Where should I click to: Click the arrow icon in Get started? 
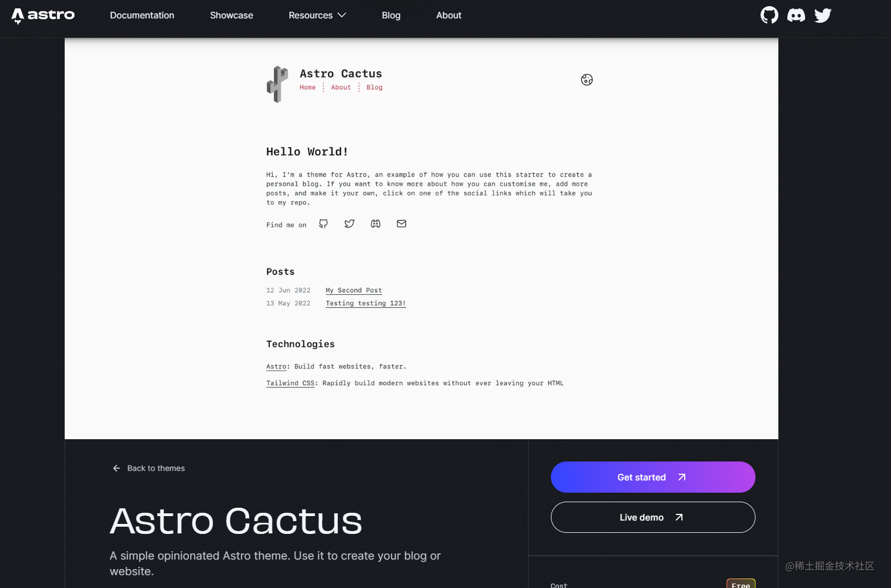point(682,477)
